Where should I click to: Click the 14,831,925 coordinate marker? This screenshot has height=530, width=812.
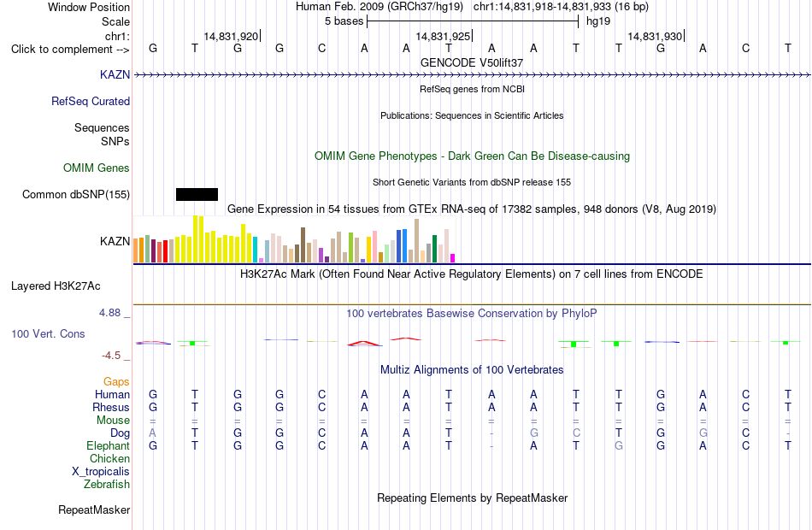coord(443,36)
